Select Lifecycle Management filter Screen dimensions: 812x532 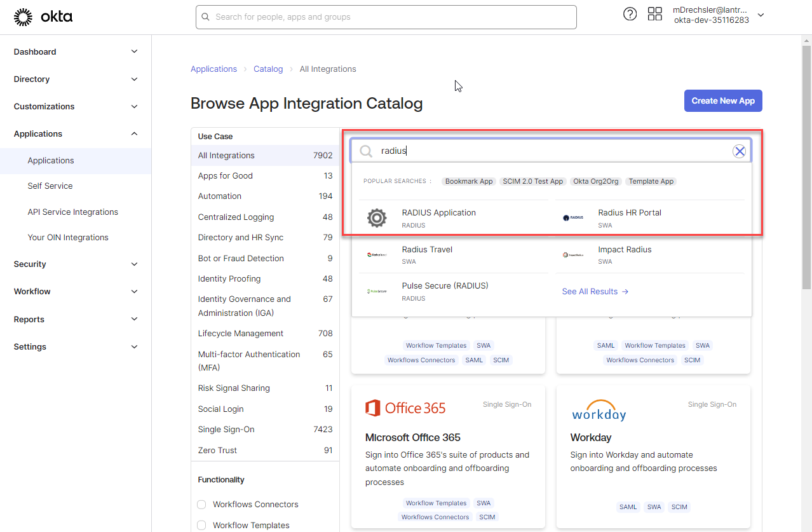tap(265, 333)
